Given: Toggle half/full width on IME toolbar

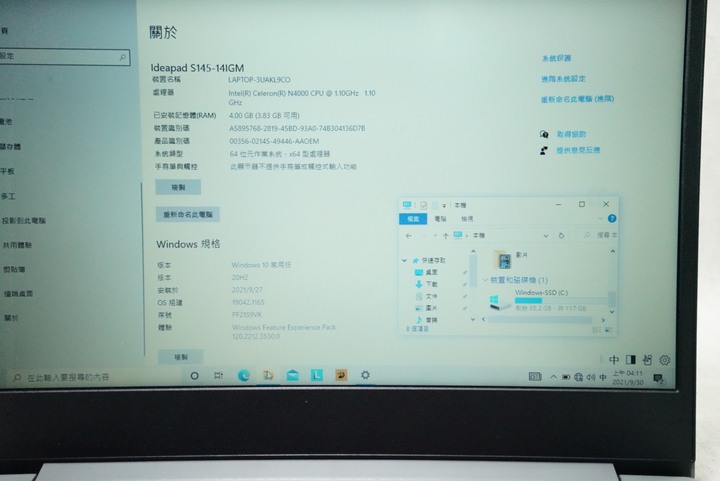Looking at the screenshot, I should click(631, 360).
